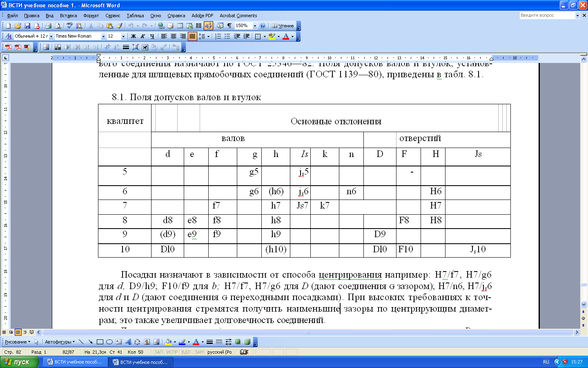Expand line spacing options arrow
This screenshot has height=368, width=588.
pyautogui.click(x=208, y=36)
